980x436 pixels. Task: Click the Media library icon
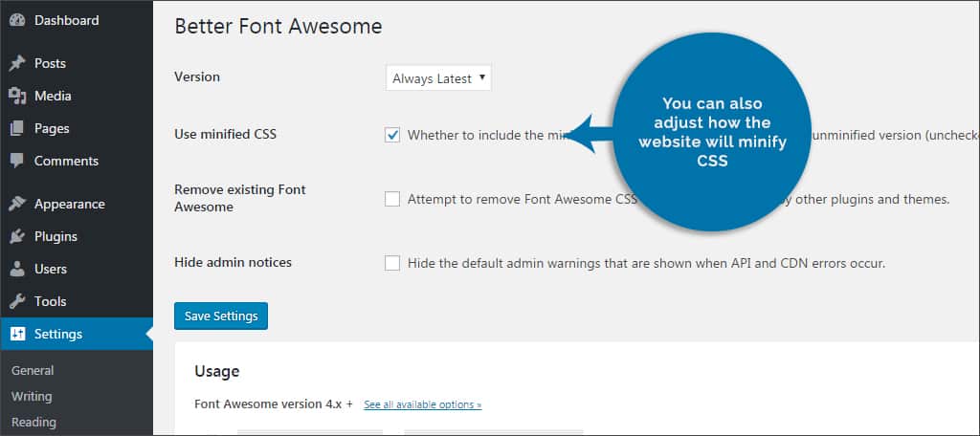17,96
